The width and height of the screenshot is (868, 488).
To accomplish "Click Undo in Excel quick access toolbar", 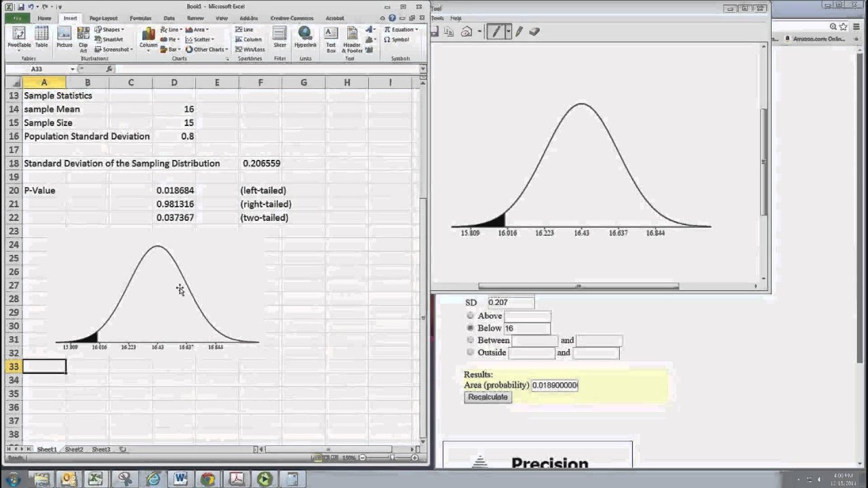I will click(x=32, y=7).
